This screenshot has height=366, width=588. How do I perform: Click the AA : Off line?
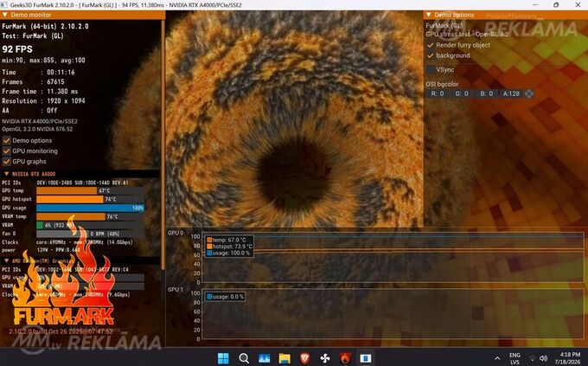click(x=29, y=111)
